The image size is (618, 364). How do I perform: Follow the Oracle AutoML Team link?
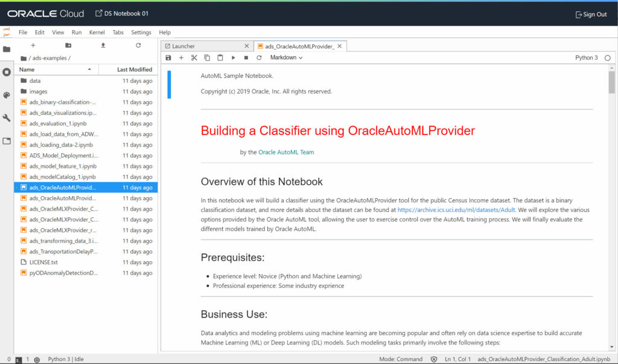point(286,152)
